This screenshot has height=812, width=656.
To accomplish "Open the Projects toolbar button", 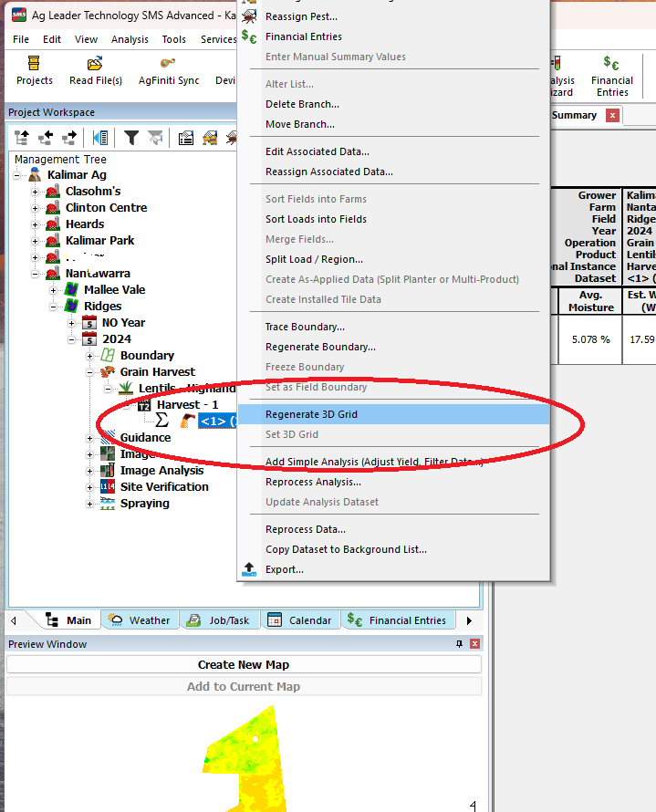I will point(34,71).
